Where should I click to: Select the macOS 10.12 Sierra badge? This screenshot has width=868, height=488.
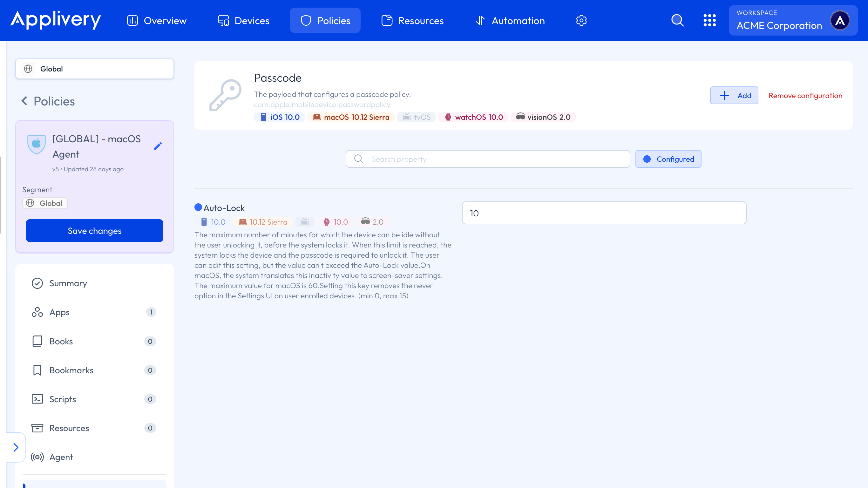coord(351,117)
